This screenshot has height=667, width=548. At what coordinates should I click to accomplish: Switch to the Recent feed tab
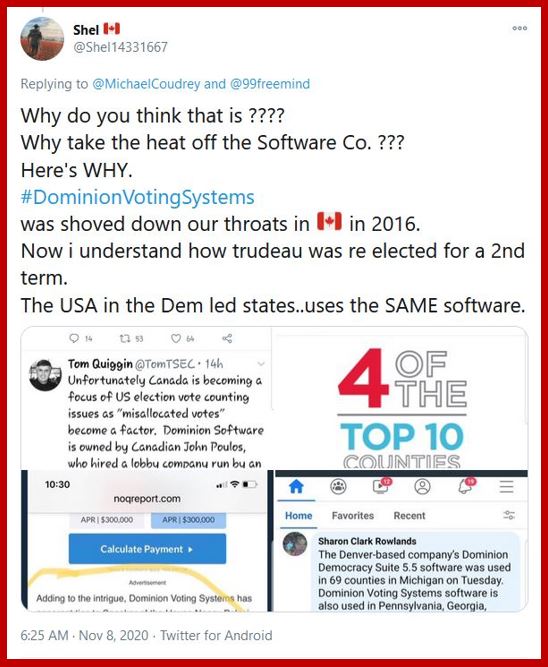click(x=409, y=516)
